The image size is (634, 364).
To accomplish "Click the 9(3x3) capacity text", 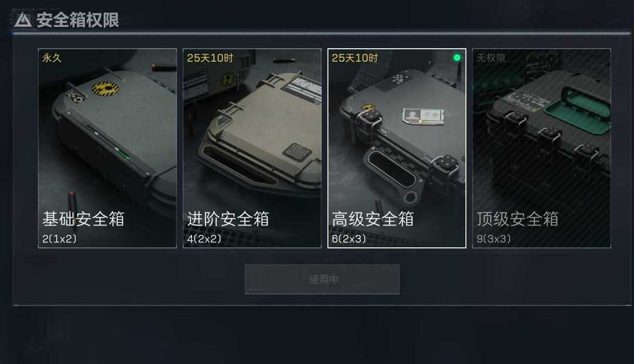I will [x=493, y=238].
